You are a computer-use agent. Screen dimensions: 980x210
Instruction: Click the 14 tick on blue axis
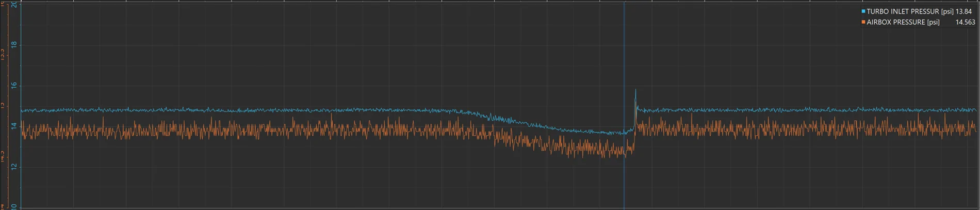pyautogui.click(x=14, y=126)
